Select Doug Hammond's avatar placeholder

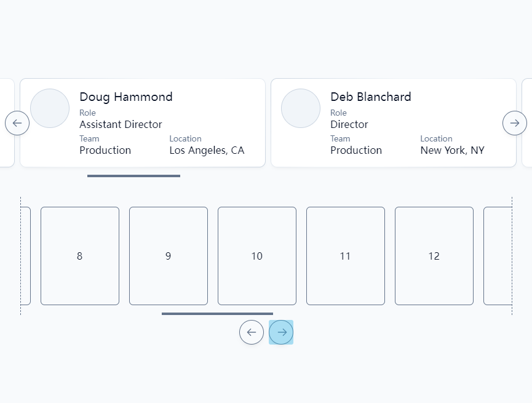(x=50, y=108)
